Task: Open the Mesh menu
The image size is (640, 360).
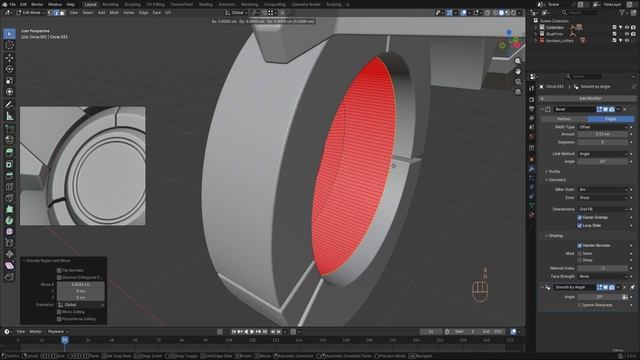Action: 114,13
